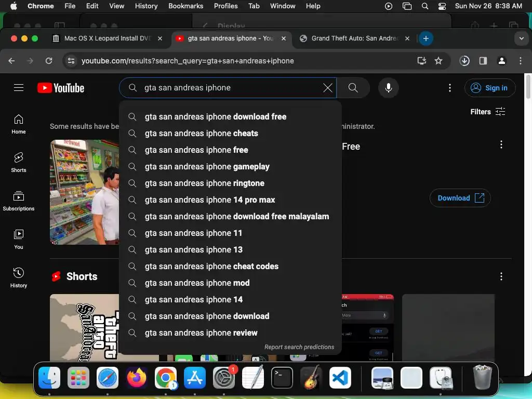
Task: Open Control Center in the menu bar
Action: (442, 6)
